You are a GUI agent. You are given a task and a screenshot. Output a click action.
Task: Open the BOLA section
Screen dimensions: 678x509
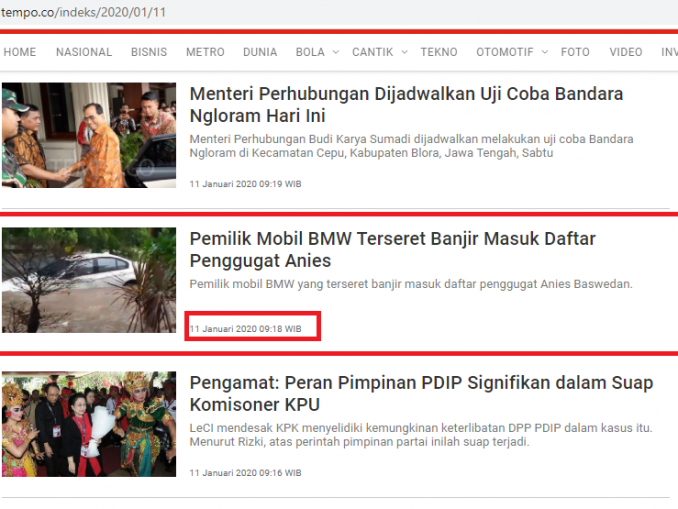[x=310, y=52]
